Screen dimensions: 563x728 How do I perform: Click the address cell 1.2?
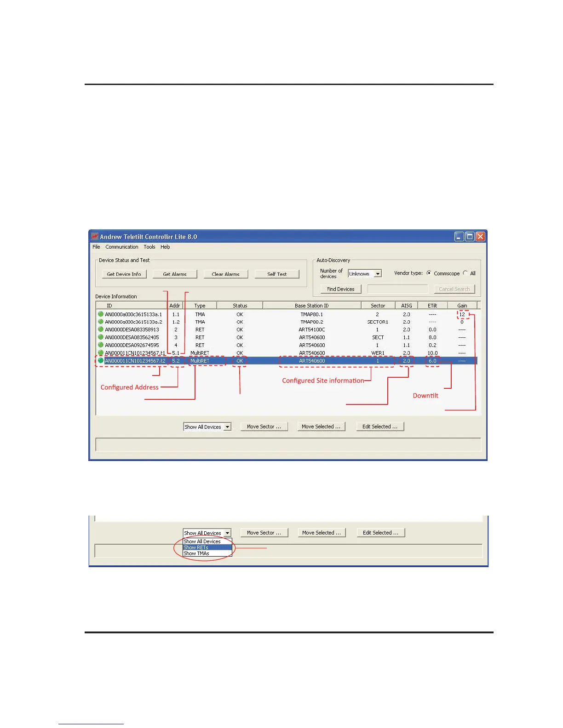[x=176, y=322]
